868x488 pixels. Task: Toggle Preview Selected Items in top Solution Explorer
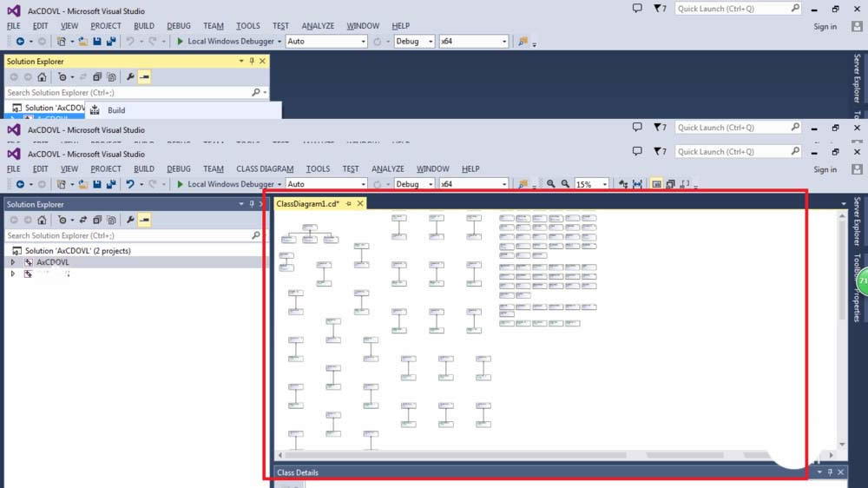click(144, 77)
